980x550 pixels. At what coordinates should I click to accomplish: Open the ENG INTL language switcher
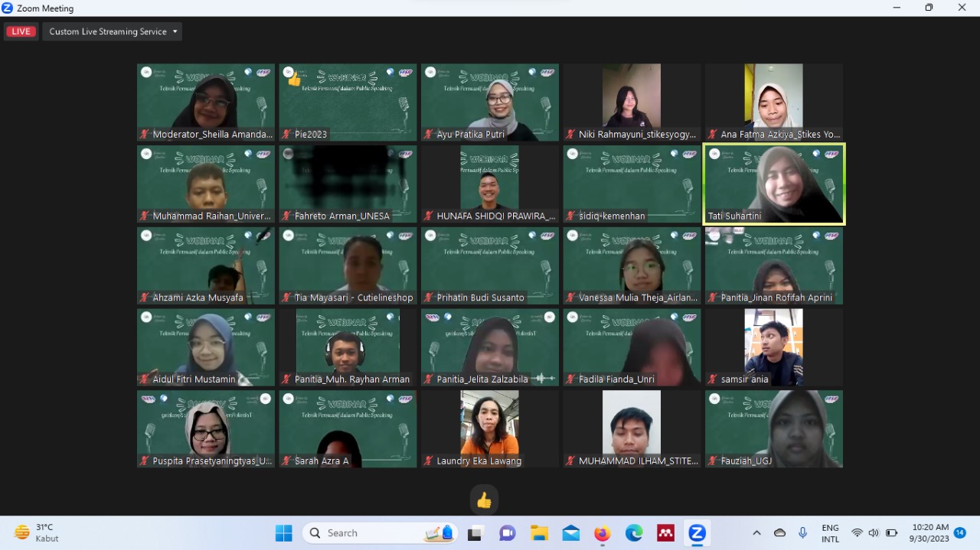point(830,533)
